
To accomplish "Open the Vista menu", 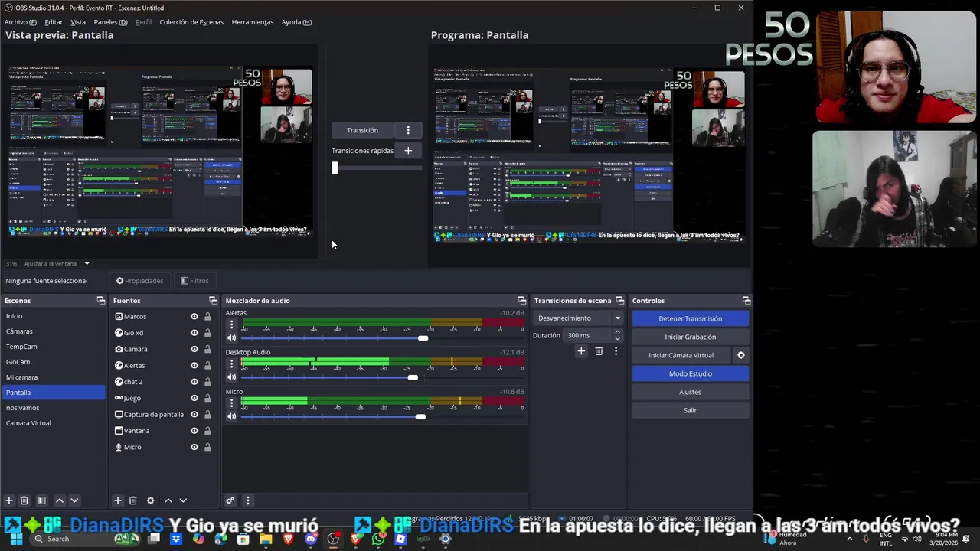I will click(78, 22).
